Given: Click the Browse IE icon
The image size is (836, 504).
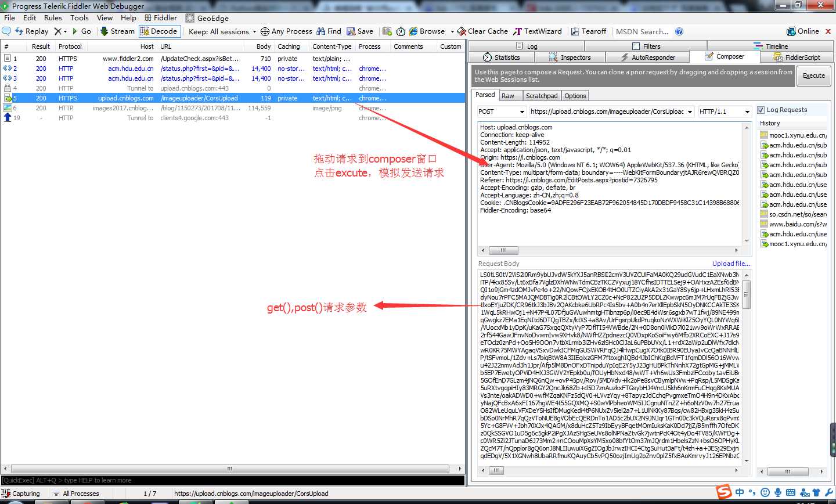Looking at the screenshot, I should click(413, 31).
